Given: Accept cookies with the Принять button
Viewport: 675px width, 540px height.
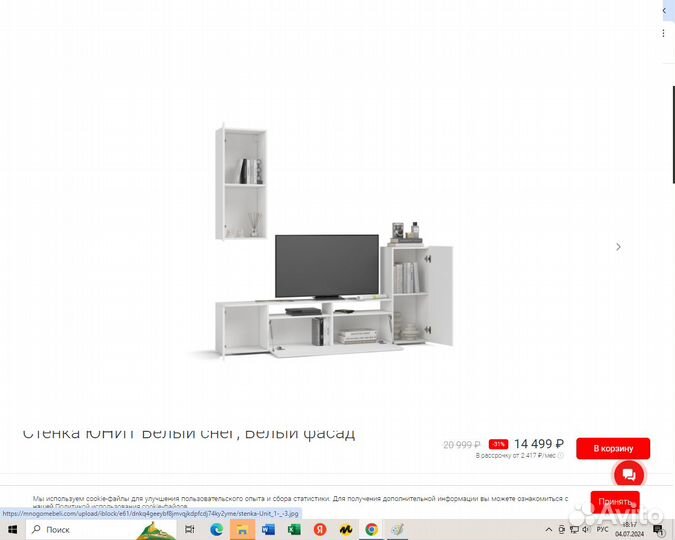Looking at the screenshot, I should 614,501.
